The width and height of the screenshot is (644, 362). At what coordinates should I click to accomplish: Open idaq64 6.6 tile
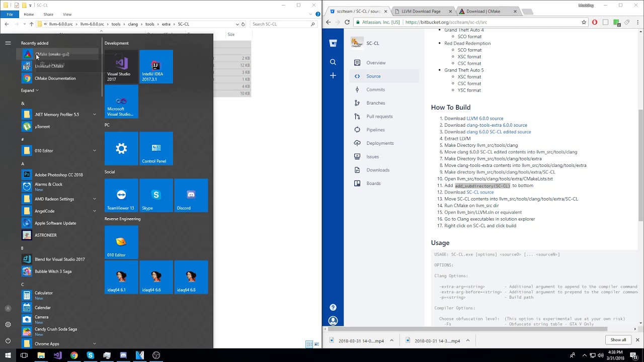point(156,277)
